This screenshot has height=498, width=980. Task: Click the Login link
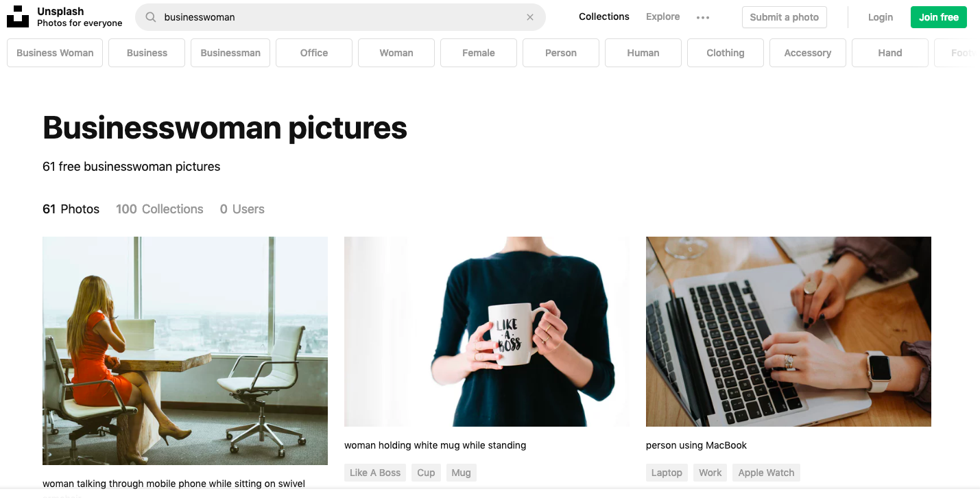[881, 17]
